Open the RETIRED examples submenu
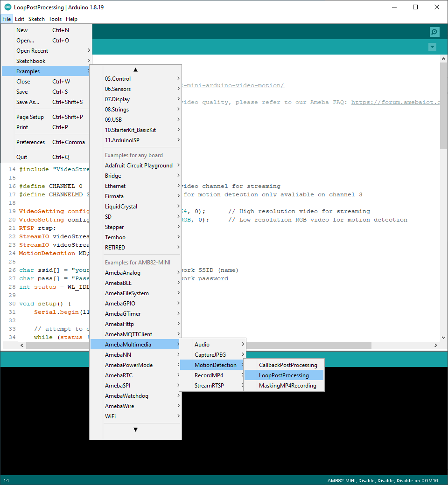This screenshot has width=448, height=485. (x=136, y=247)
